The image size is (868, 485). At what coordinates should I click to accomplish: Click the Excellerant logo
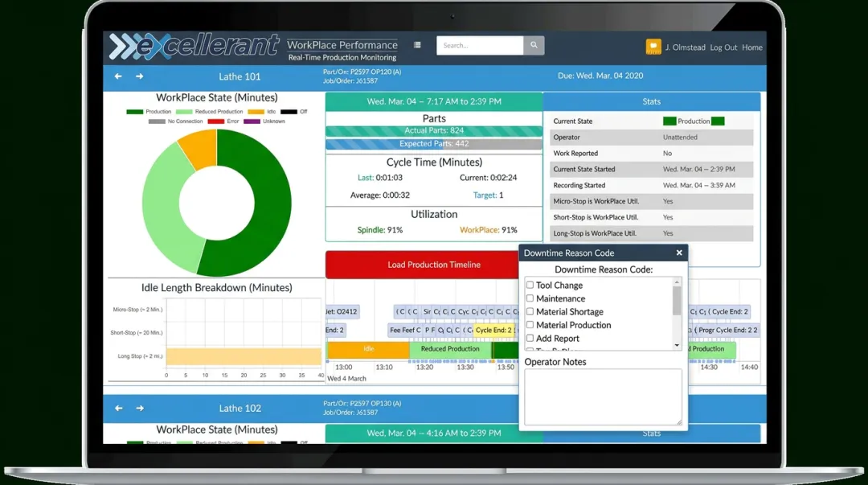coord(194,46)
